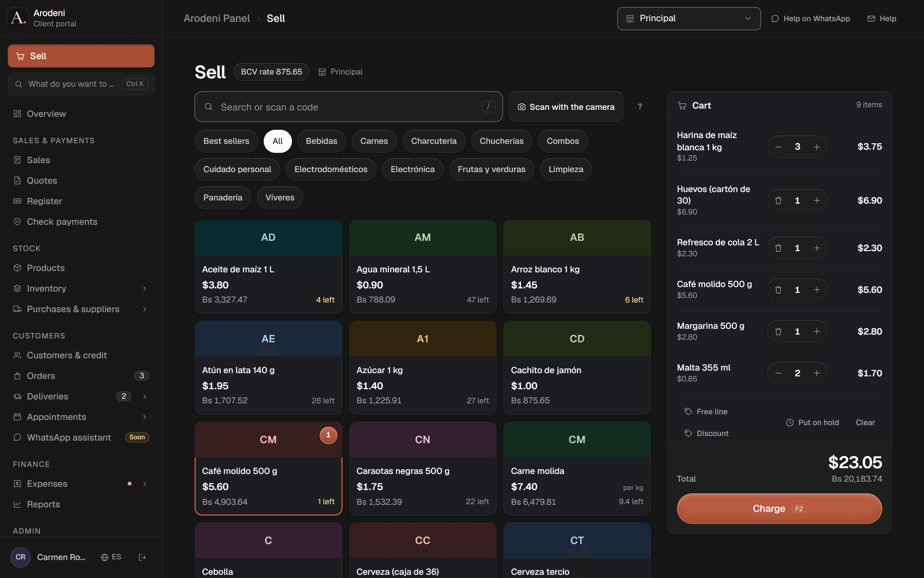Remove Margarina 500 g via trash icon
This screenshot has height=578, width=924.
[x=778, y=331]
